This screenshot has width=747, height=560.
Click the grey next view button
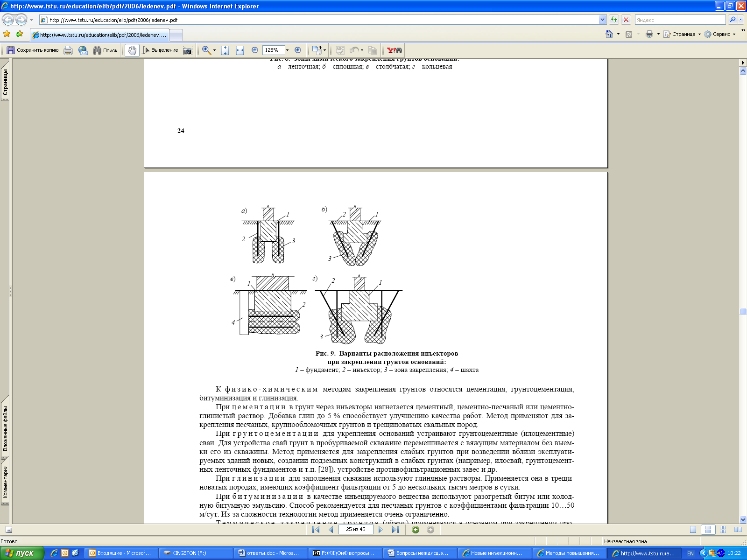(430, 529)
